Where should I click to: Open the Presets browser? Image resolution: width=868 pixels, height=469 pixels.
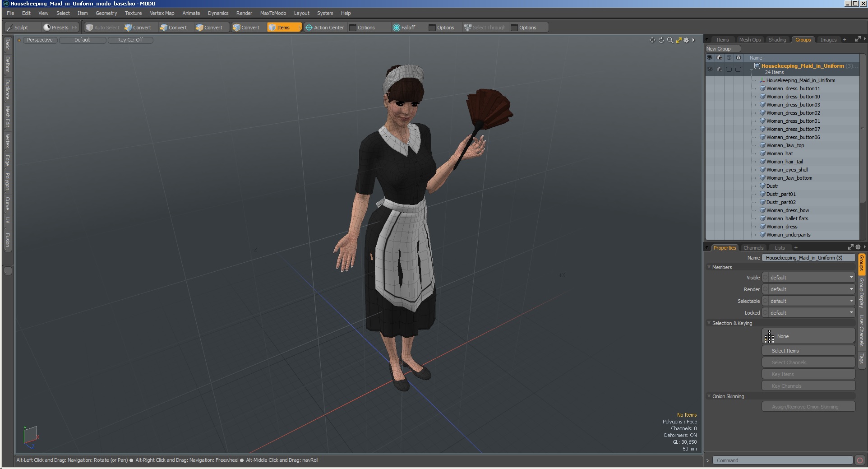coord(60,28)
